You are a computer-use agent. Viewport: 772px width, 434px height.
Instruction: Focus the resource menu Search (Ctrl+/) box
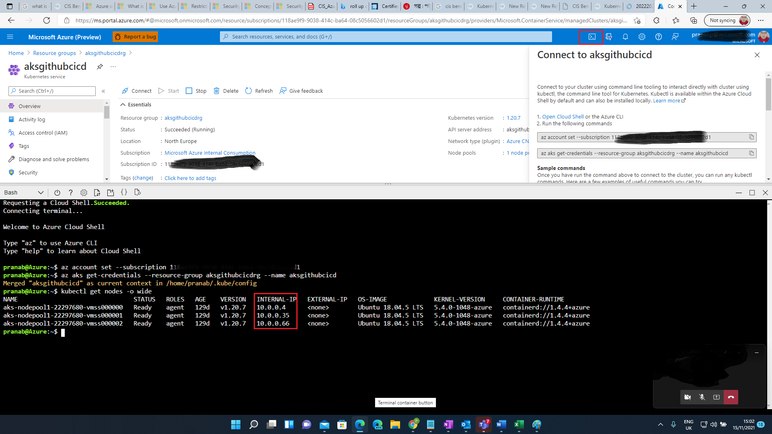click(x=52, y=91)
